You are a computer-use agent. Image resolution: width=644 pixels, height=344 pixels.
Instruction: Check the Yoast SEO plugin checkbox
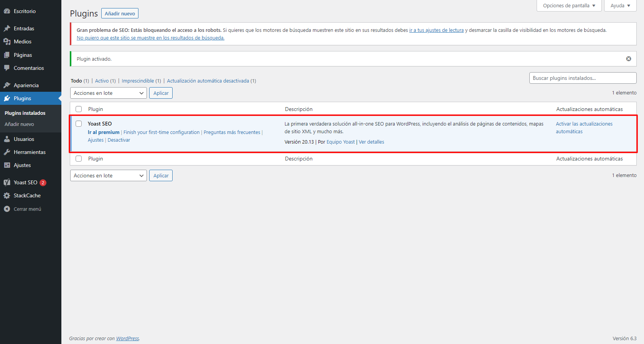79,124
